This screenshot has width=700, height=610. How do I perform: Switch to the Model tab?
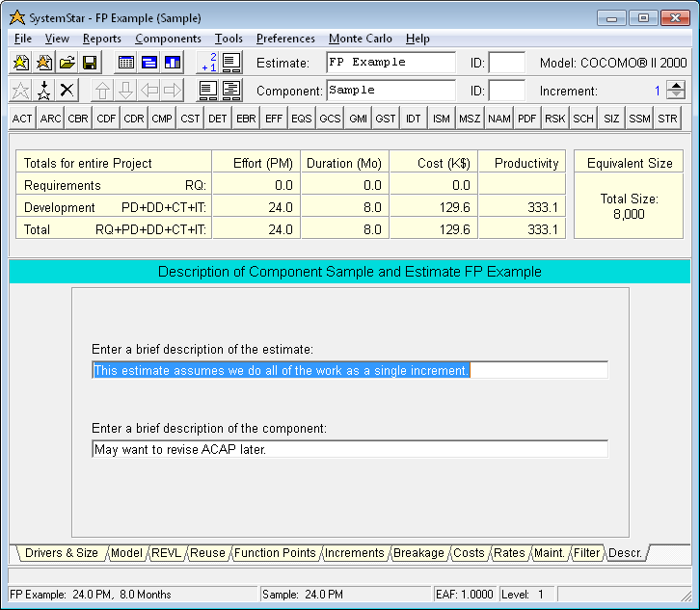tap(126, 553)
